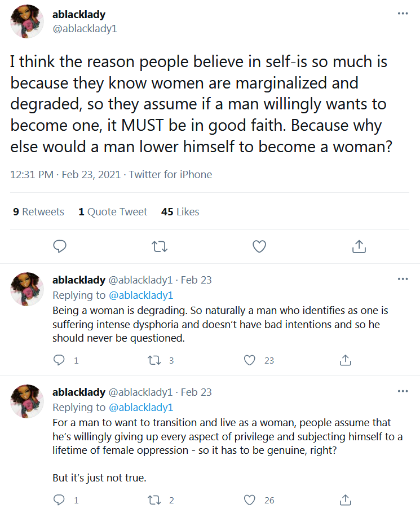Viewport: 420px width, 513px height.
Task: Reply to the main tweet
Action: click(60, 246)
